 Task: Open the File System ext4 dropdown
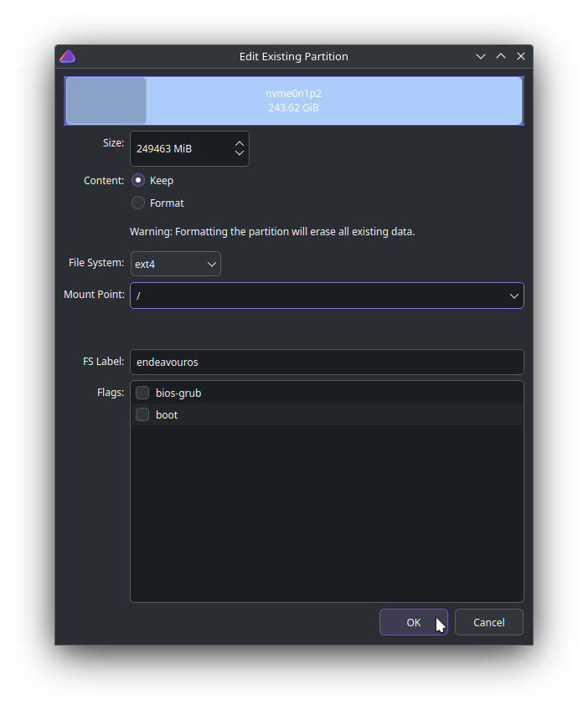(176, 264)
